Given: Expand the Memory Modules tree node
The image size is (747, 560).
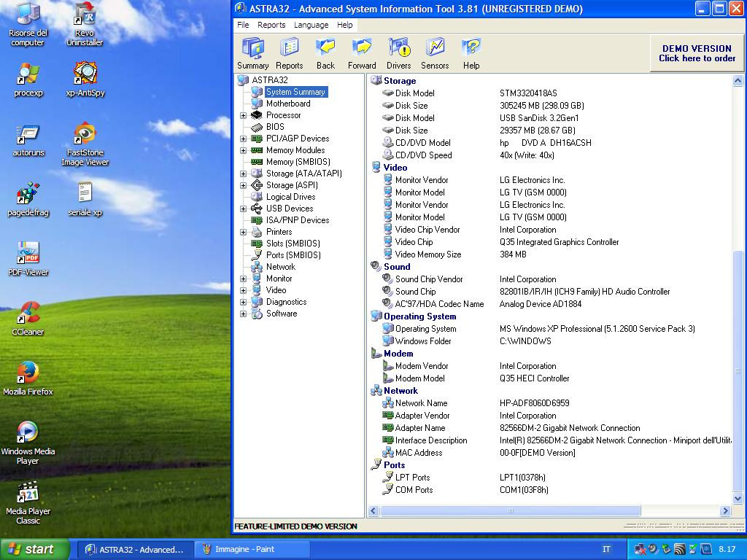Looking at the screenshot, I should click(x=244, y=150).
